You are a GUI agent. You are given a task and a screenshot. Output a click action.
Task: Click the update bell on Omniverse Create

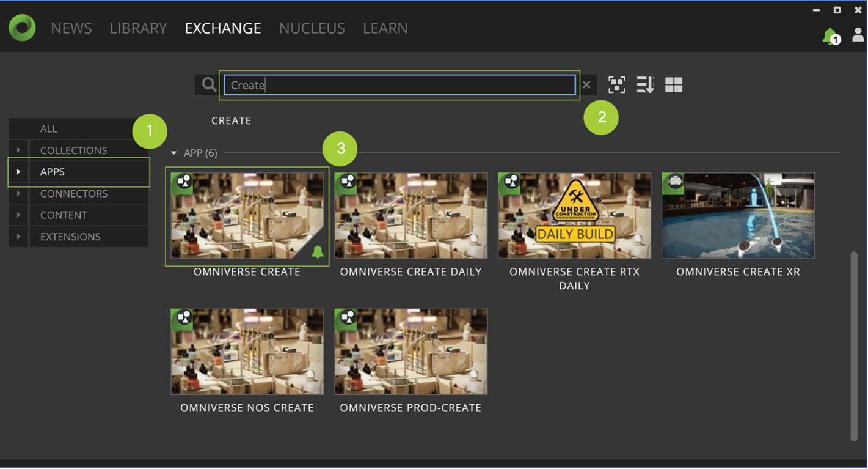[x=317, y=251]
